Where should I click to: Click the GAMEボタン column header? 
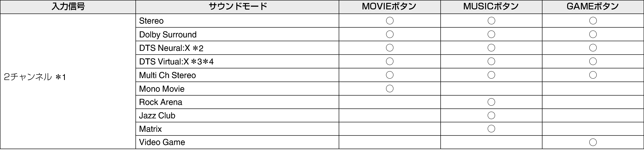593,7
